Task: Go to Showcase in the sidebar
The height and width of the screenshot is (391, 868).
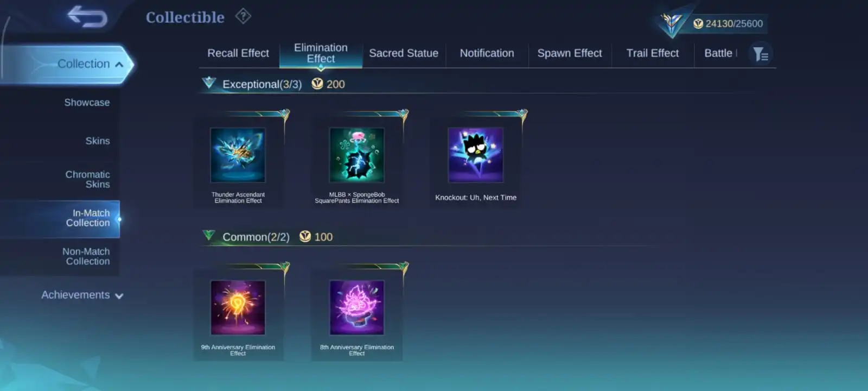Action: click(x=87, y=103)
